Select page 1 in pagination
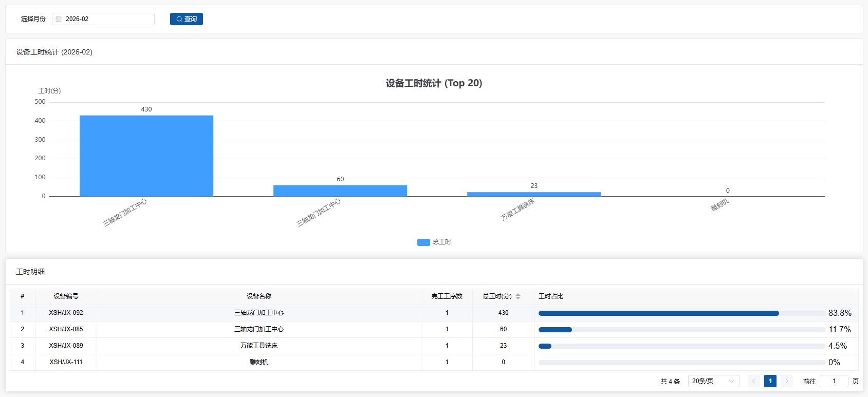Screen dimensions: 868x397 click(770, 381)
